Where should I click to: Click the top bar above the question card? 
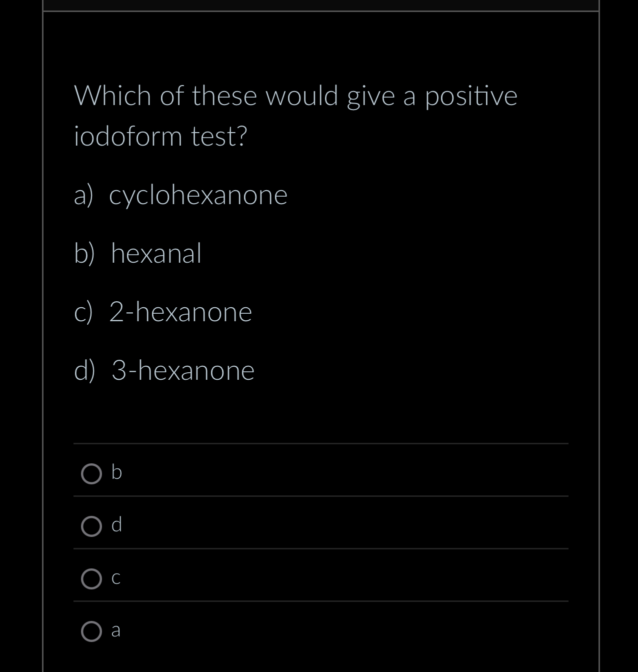tap(320, 4)
